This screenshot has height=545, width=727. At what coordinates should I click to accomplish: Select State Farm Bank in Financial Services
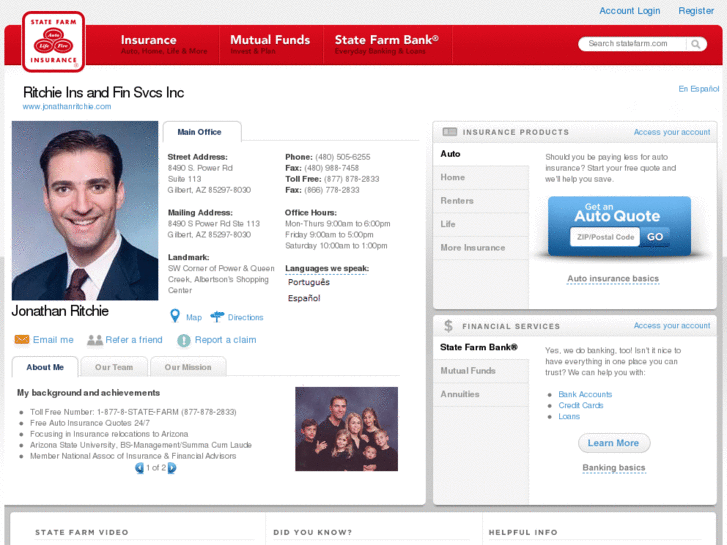(x=481, y=347)
